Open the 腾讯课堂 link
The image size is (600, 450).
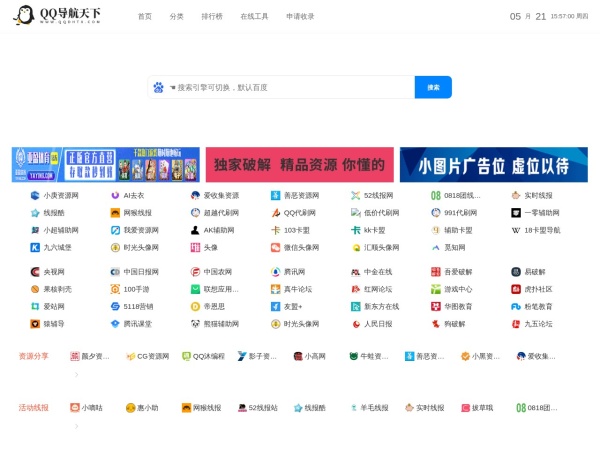(x=137, y=324)
